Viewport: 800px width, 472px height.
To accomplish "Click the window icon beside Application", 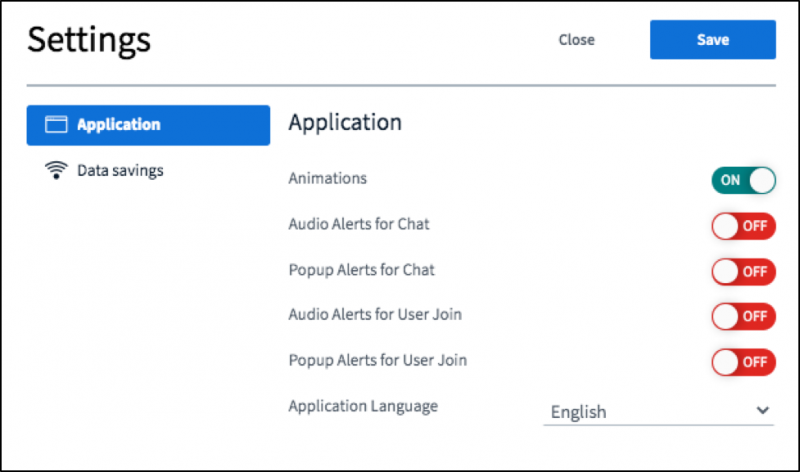I will click(x=56, y=125).
